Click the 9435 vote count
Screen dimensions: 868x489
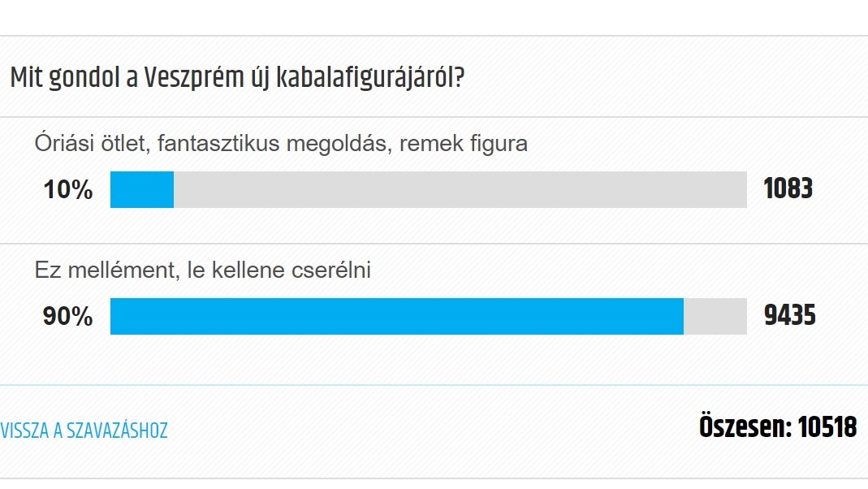790,315
